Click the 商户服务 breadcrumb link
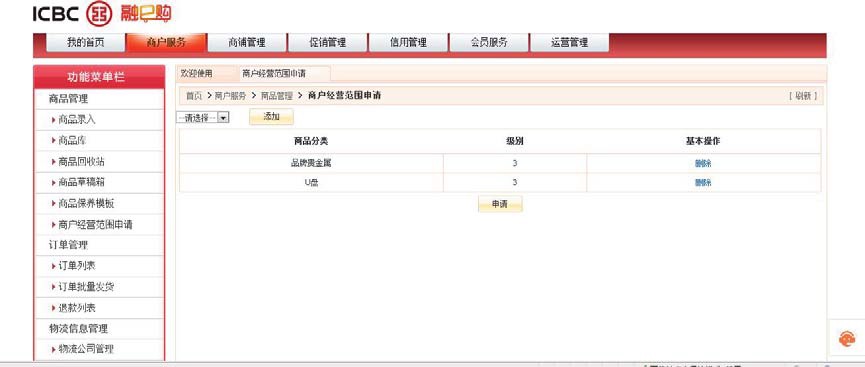The image size is (865, 367). point(230,95)
